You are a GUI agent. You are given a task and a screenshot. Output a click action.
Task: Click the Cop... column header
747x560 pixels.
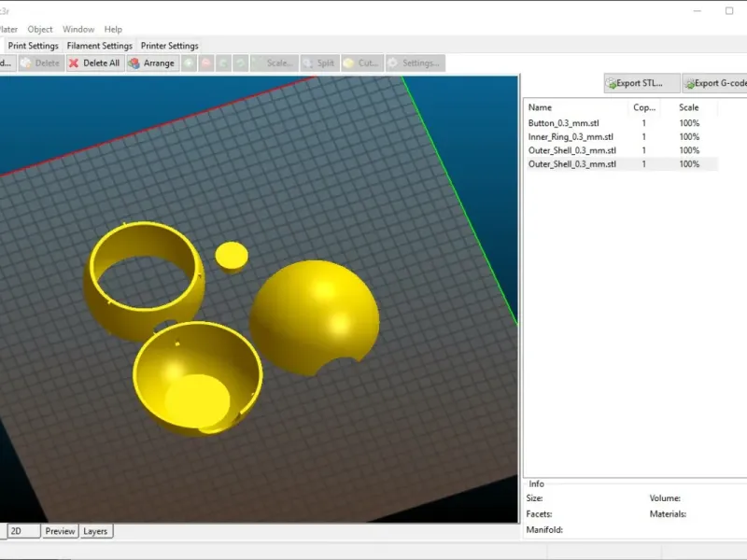pos(644,107)
